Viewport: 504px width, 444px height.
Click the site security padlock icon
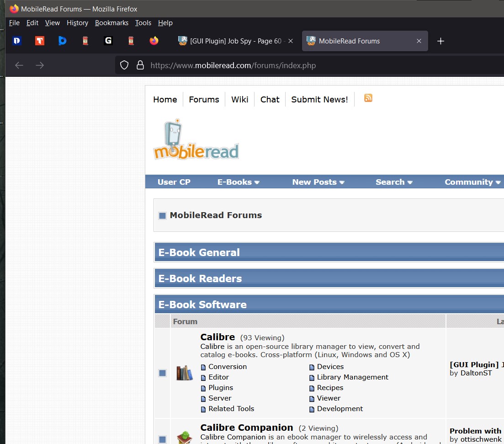(140, 65)
